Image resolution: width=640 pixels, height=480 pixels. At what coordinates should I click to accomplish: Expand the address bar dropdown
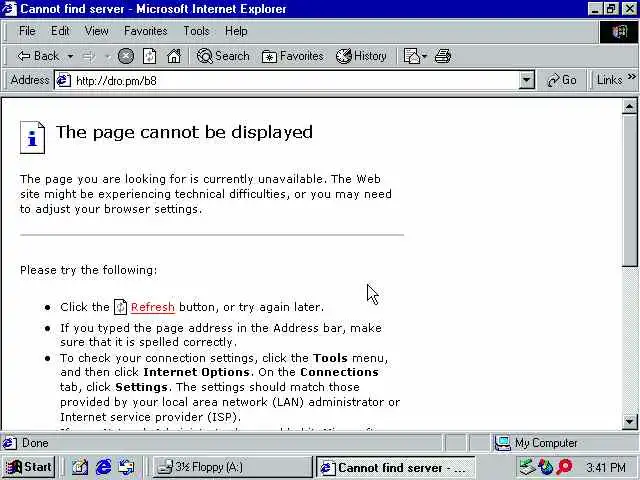click(x=527, y=80)
